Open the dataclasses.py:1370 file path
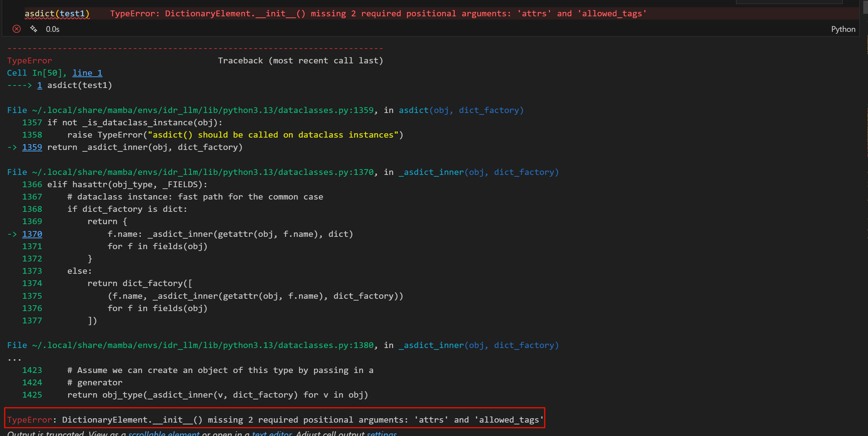Image resolution: width=868 pixels, height=436 pixels. pyautogui.click(x=203, y=172)
